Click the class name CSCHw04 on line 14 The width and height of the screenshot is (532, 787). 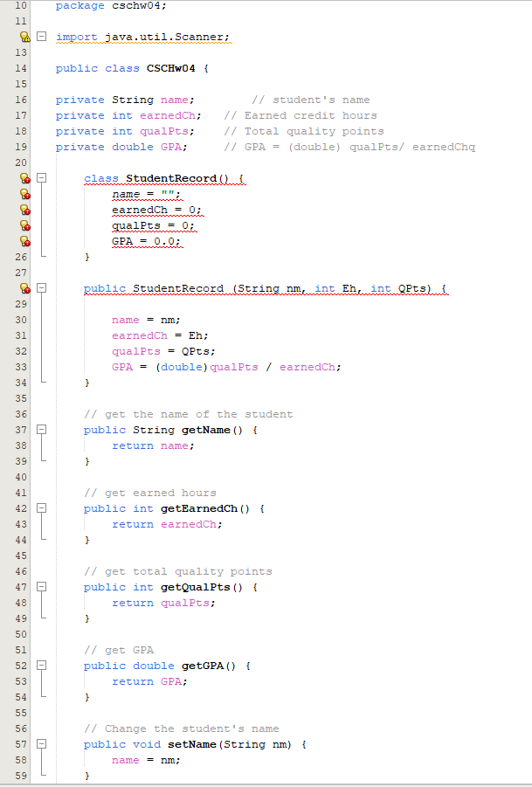[x=170, y=68]
